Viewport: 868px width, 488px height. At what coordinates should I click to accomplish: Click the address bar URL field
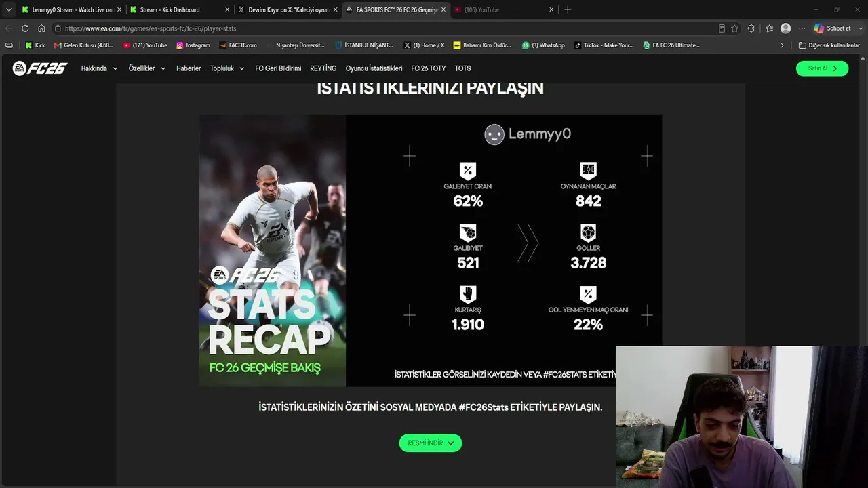(383, 28)
